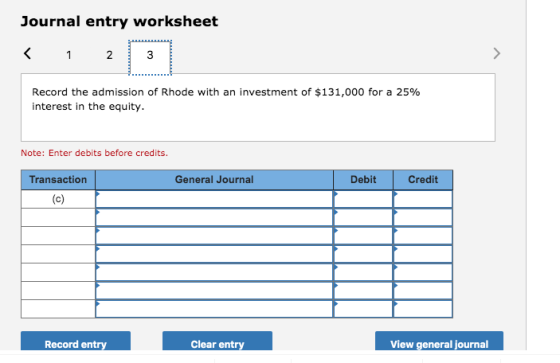Click the General Journal column header
Image resolution: width=560 pixels, height=363 pixels.
[x=214, y=180]
